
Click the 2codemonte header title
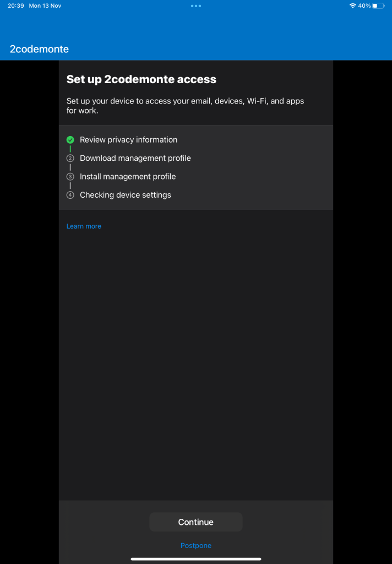(39, 49)
